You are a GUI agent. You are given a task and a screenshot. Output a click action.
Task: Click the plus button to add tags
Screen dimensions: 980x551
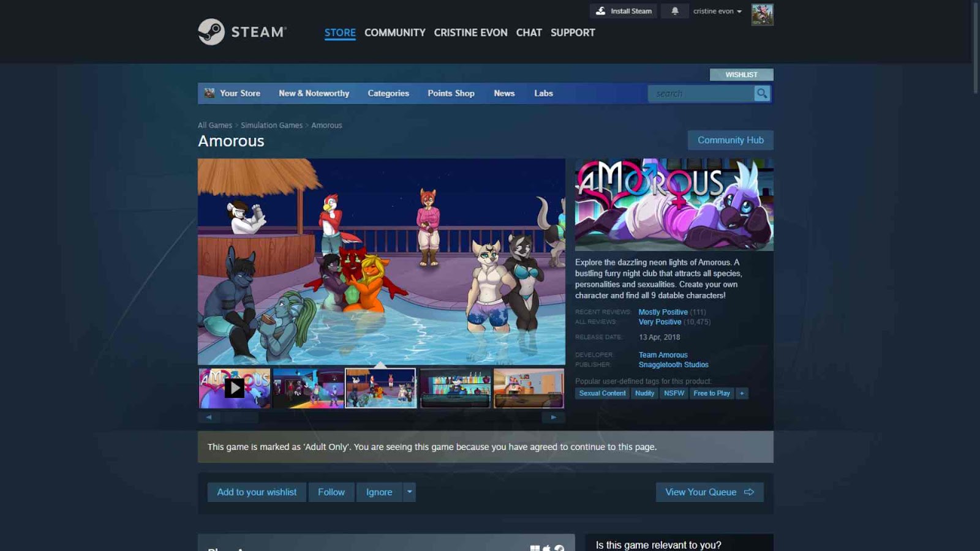742,393
